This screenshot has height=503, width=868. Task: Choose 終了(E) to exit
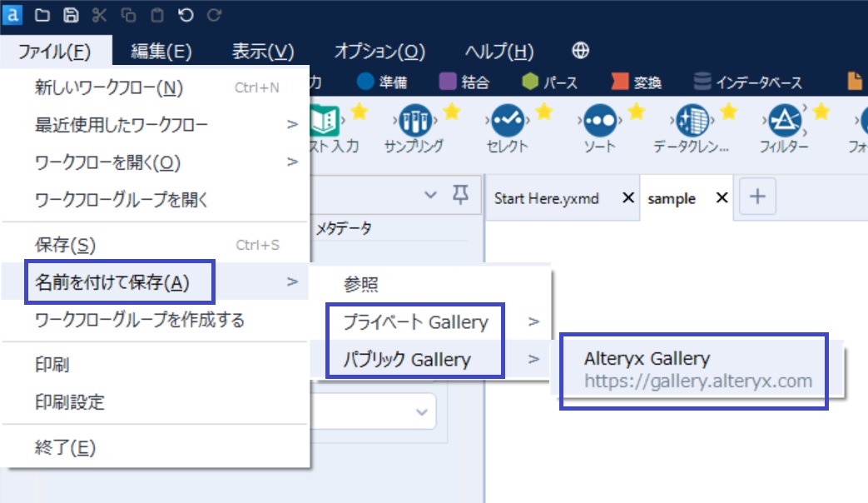[155, 447]
